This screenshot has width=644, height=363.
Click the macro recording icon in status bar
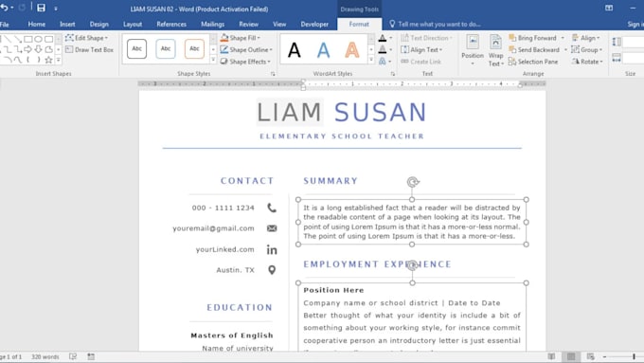91,356
